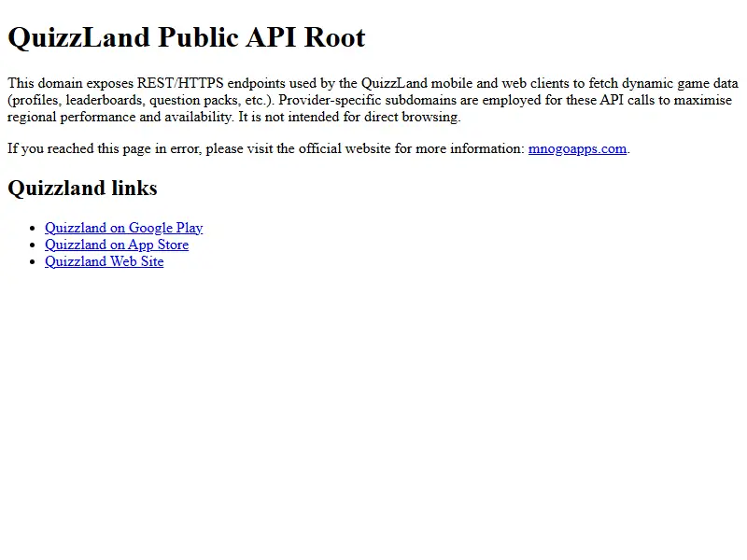Click the paragraph starting 'This domain exposes REST/HTTPS'
Screen dimensions: 747x560
coord(373,100)
